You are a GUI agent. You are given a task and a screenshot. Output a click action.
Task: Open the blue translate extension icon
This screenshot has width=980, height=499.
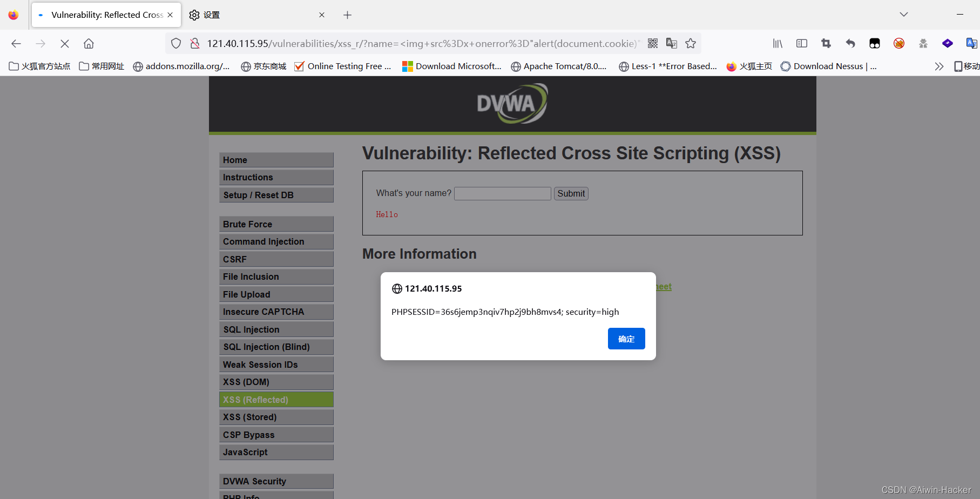971,43
